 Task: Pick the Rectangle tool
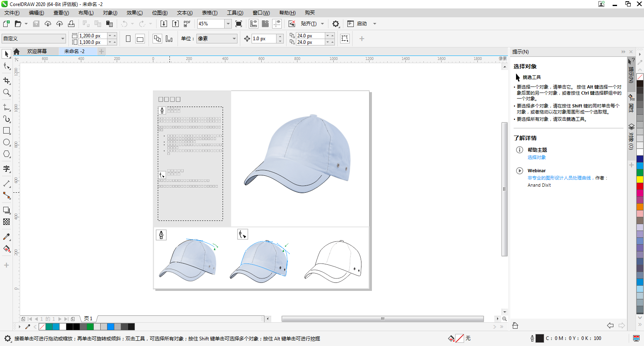pos(6,131)
